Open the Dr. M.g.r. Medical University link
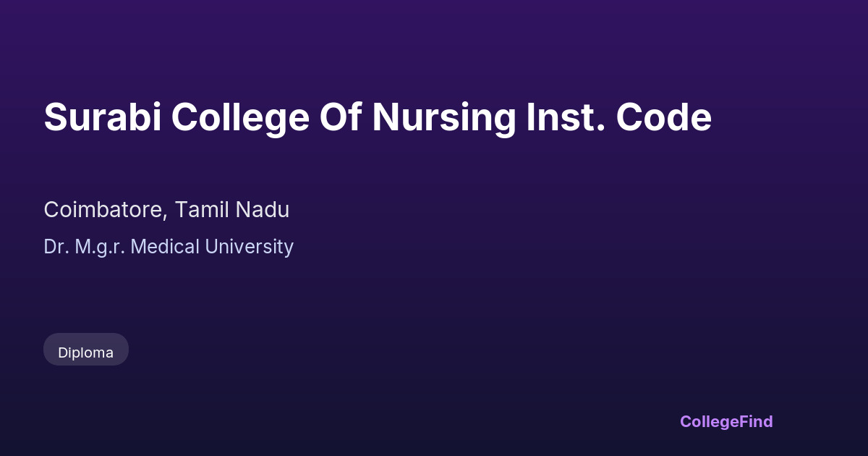 (x=169, y=247)
